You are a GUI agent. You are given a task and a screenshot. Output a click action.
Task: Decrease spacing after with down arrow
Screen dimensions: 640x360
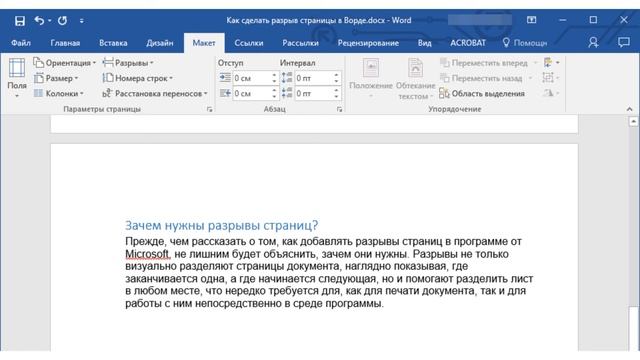pyautogui.click(x=336, y=97)
